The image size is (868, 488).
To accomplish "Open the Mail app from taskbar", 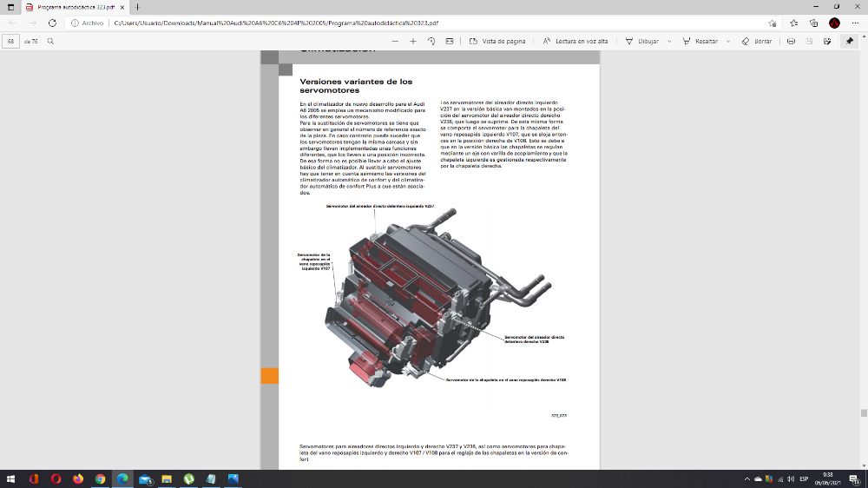I will [145, 478].
